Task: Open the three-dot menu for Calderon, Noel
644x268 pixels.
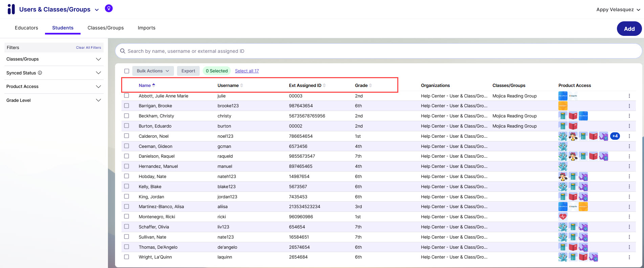Action: [x=629, y=136]
